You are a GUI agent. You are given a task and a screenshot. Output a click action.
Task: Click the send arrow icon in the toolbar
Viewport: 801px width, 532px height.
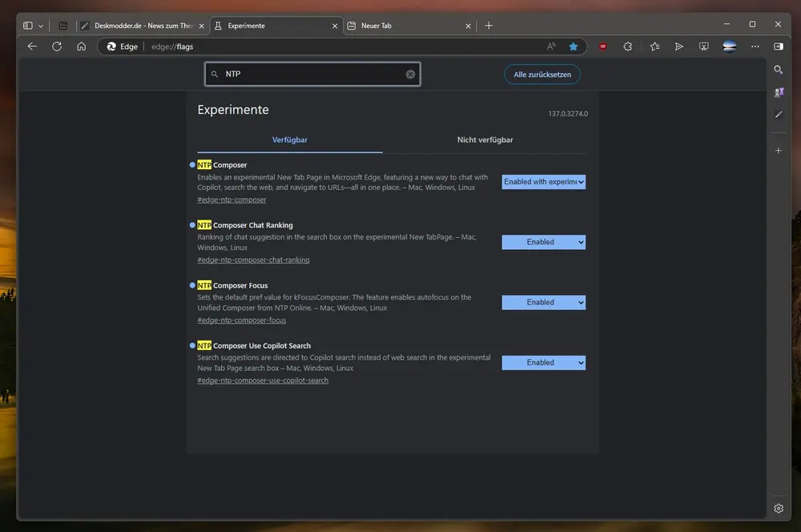679,46
